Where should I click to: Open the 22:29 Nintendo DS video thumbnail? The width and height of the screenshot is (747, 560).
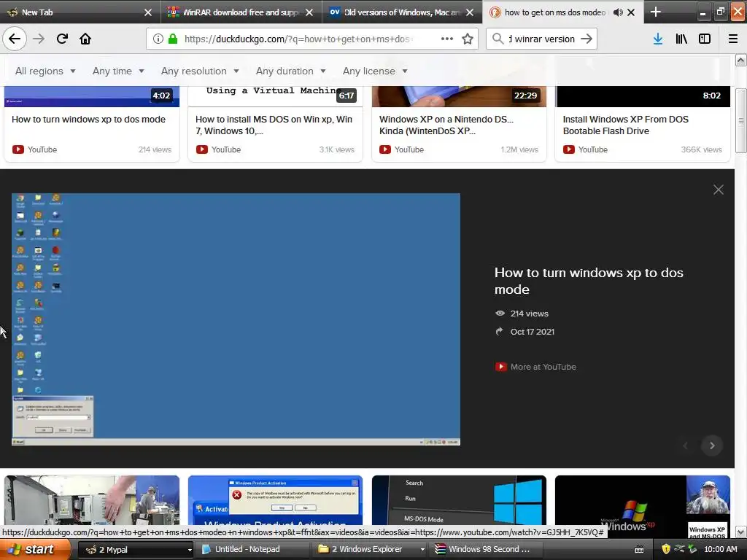pyautogui.click(x=460, y=96)
